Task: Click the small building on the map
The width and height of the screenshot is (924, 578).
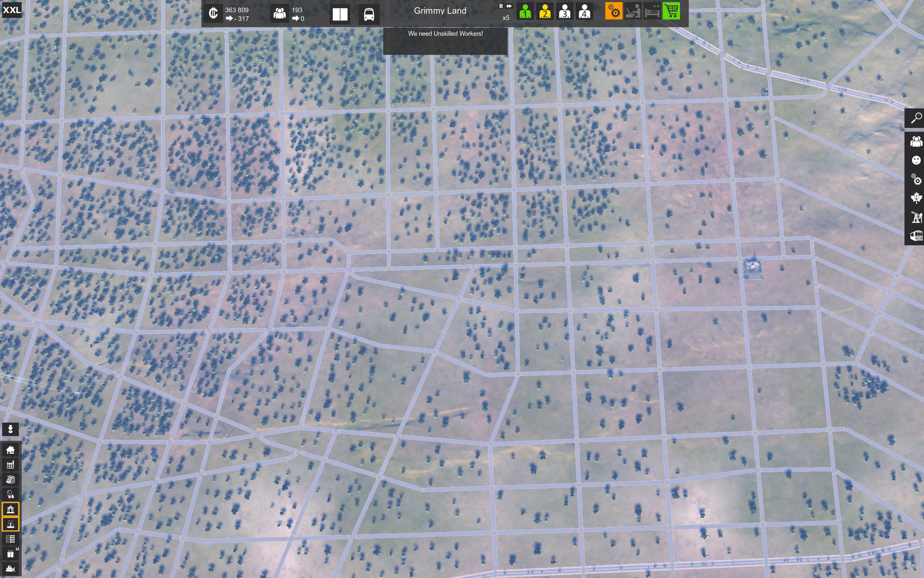Action: [753, 269]
